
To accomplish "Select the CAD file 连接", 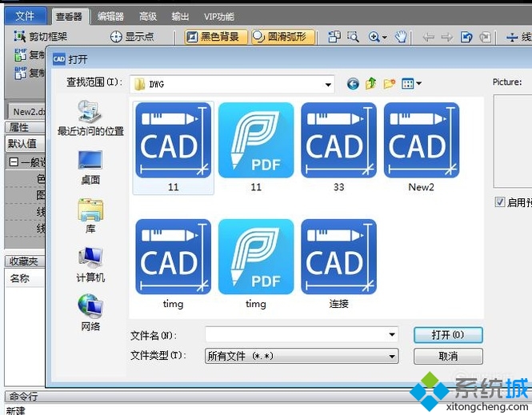I will tap(338, 265).
